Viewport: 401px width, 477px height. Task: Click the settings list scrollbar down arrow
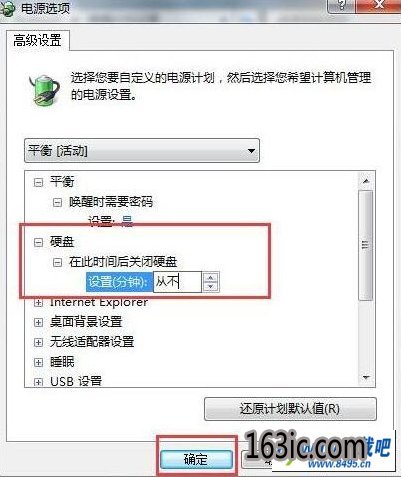[366, 378]
